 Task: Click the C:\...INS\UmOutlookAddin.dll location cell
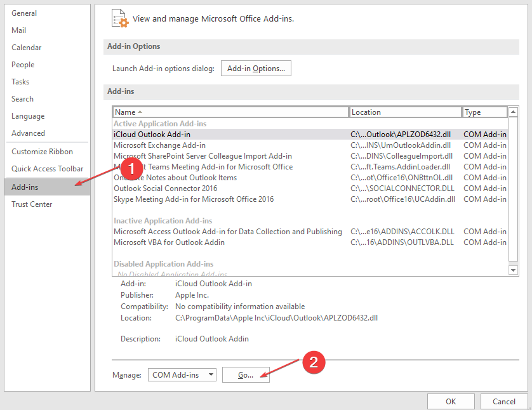tap(401, 145)
